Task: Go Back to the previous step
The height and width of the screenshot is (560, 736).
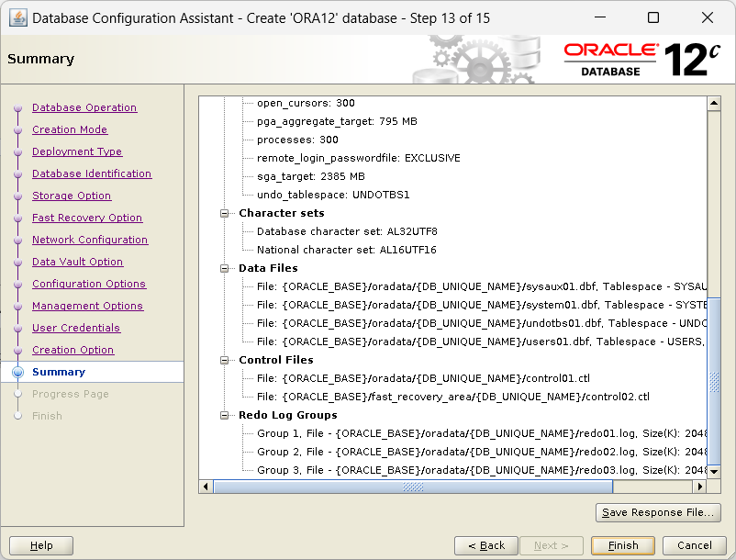Action: pos(486,545)
